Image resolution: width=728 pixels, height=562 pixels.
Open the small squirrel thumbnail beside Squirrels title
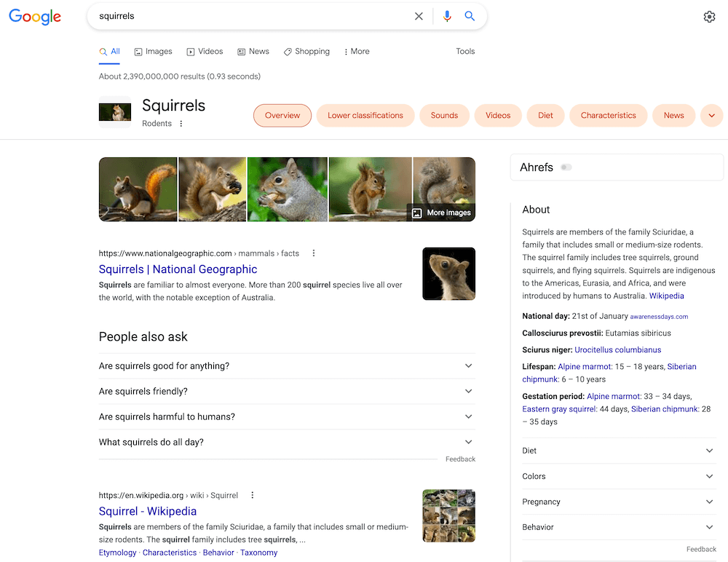(115, 112)
